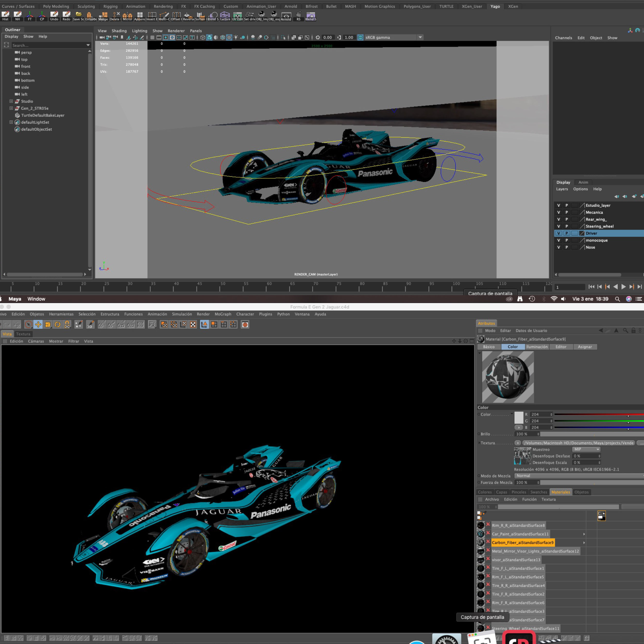Toggle red X on Car_Paint material row
The width and height of the screenshot is (644, 644).
click(488, 533)
